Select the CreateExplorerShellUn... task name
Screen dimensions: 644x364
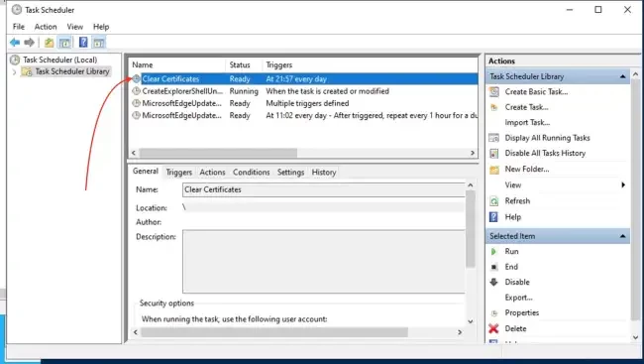(x=182, y=91)
